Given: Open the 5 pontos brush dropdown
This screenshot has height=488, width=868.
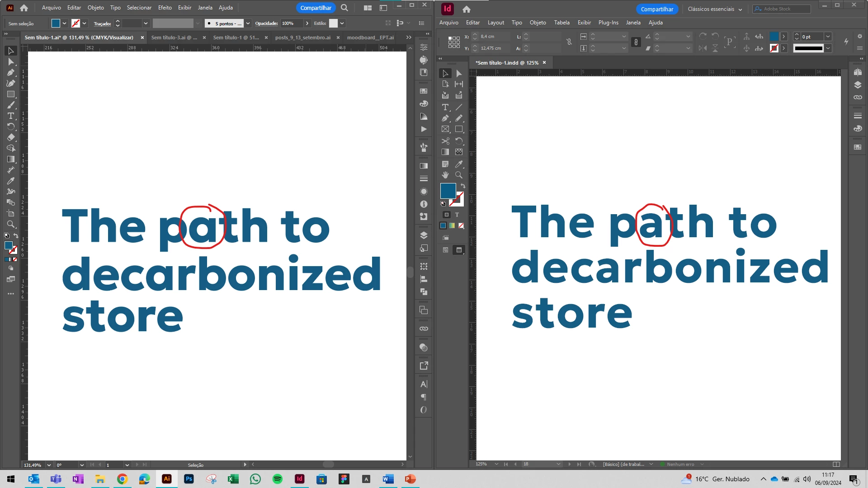Looking at the screenshot, I should [x=248, y=23].
